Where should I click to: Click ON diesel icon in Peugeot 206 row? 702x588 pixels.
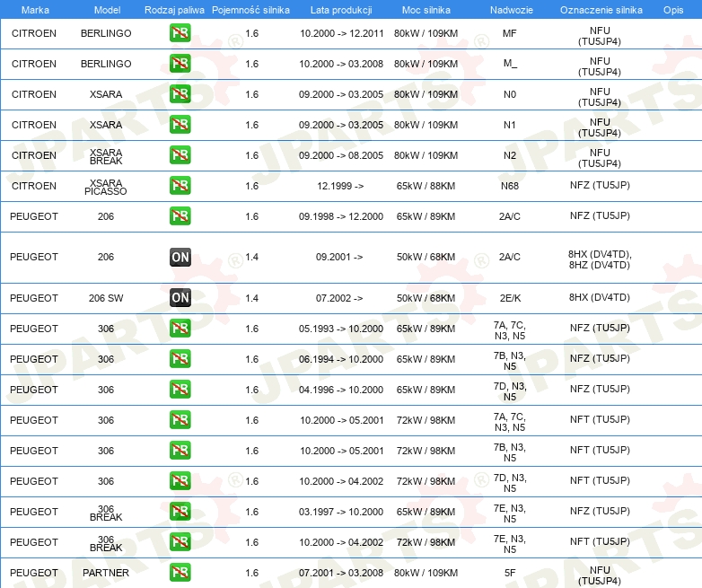point(180,257)
